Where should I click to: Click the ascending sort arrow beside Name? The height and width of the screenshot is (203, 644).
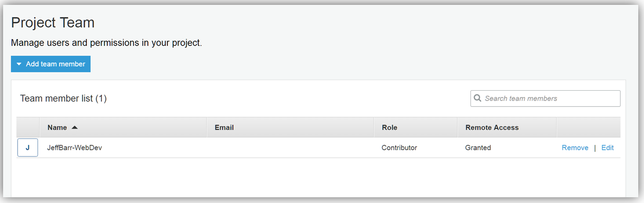coord(75,127)
